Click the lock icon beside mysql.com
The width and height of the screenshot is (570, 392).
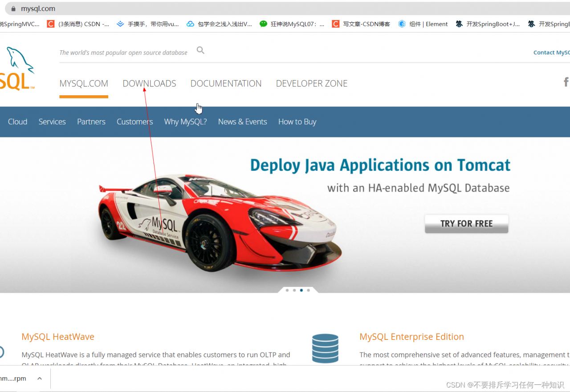13,8
